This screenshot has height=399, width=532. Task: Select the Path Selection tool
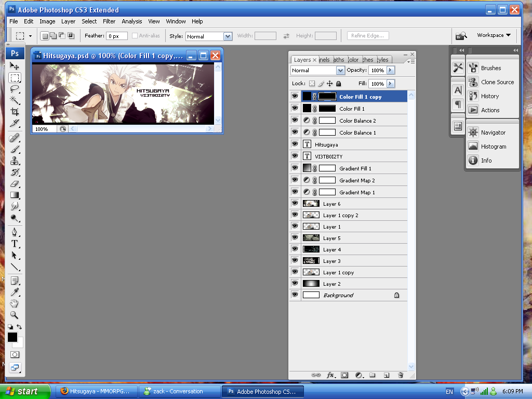(x=15, y=255)
